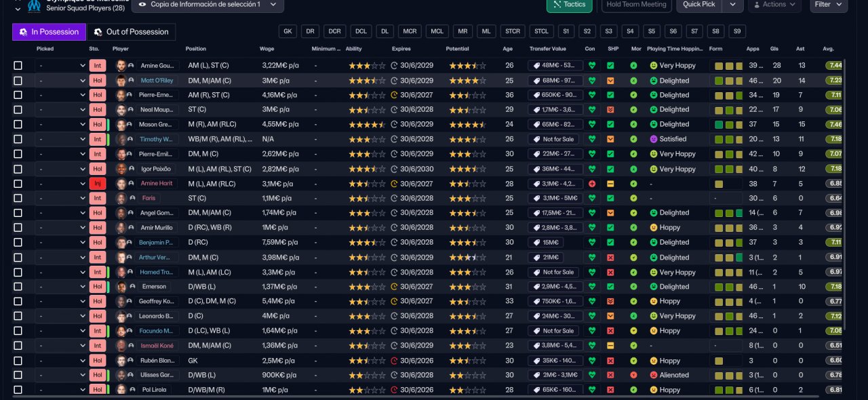This screenshot has width=868, height=400.
Task: Open the Picked dropdown for Neal Maupay
Action: click(61, 110)
